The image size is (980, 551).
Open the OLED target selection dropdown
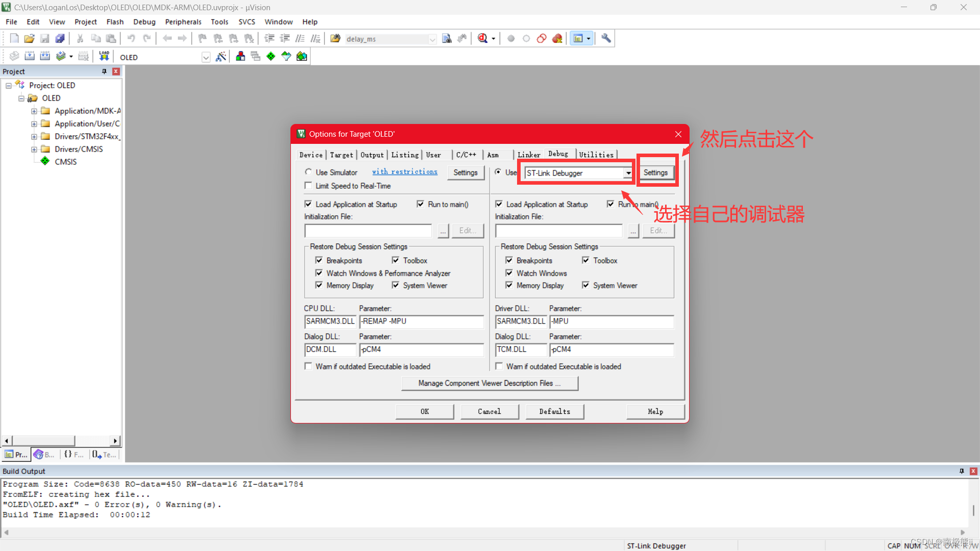coord(206,57)
